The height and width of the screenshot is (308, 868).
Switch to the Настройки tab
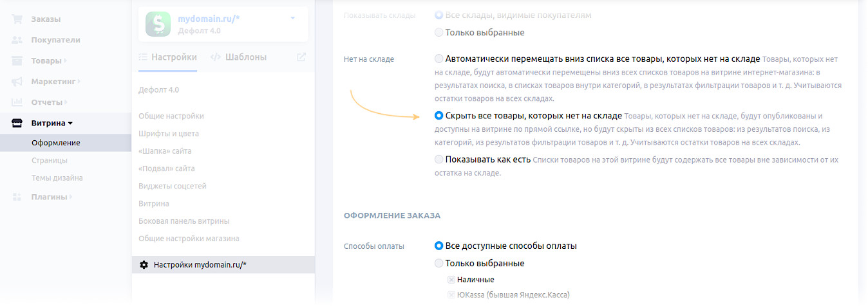click(x=168, y=57)
